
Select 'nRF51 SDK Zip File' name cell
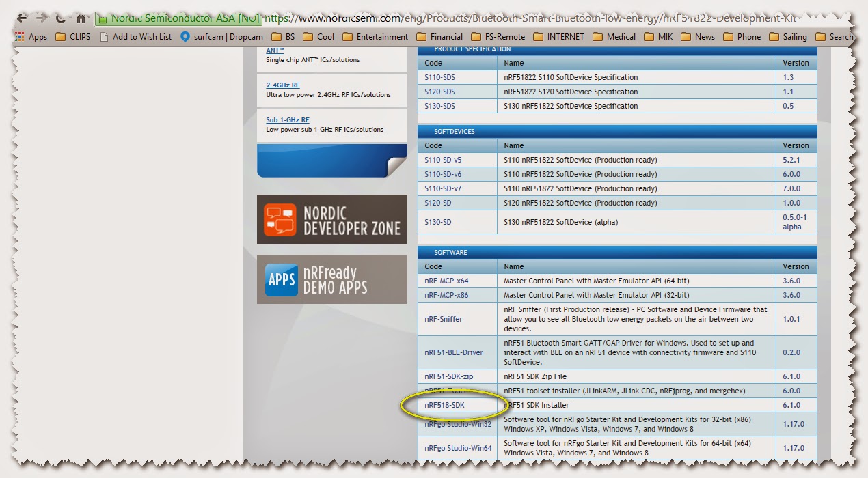tap(636, 376)
